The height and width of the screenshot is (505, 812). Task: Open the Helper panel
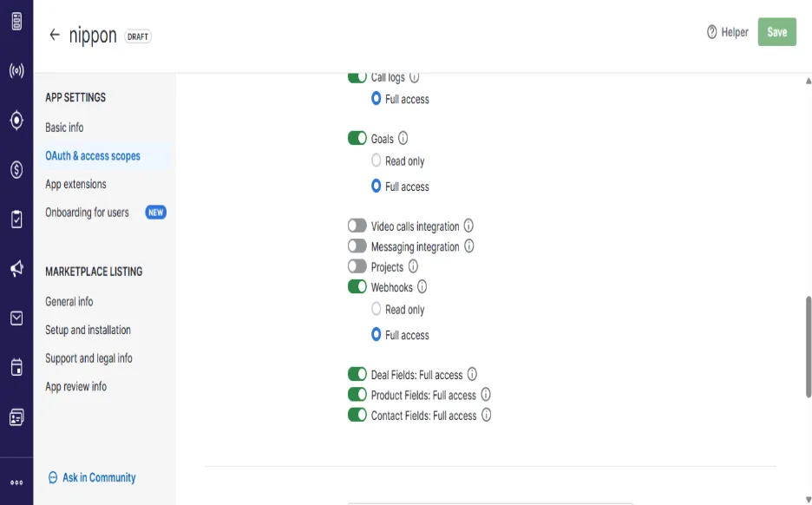[728, 32]
